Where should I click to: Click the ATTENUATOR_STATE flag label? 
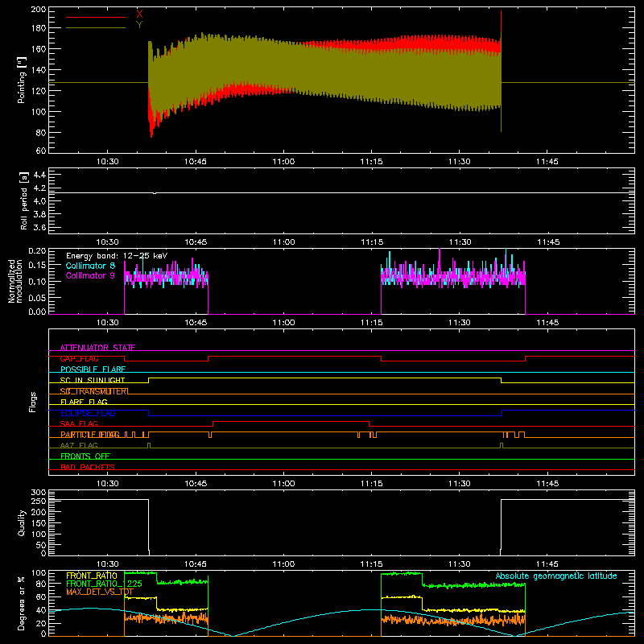point(97,348)
